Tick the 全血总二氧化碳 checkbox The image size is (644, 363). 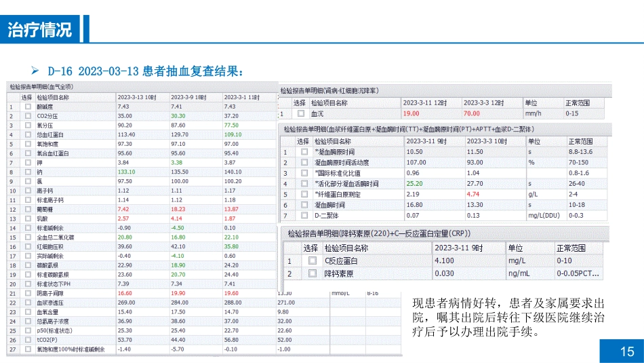(x=28, y=237)
